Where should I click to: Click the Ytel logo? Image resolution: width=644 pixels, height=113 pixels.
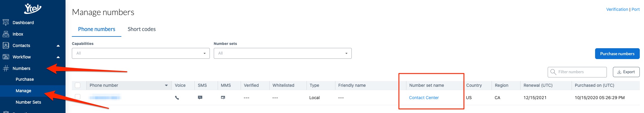pos(33,9)
